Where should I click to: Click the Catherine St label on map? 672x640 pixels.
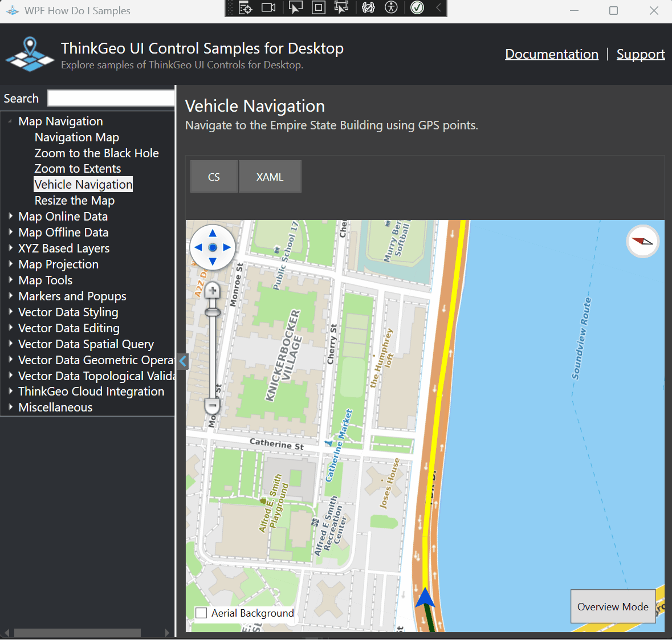coord(276,444)
